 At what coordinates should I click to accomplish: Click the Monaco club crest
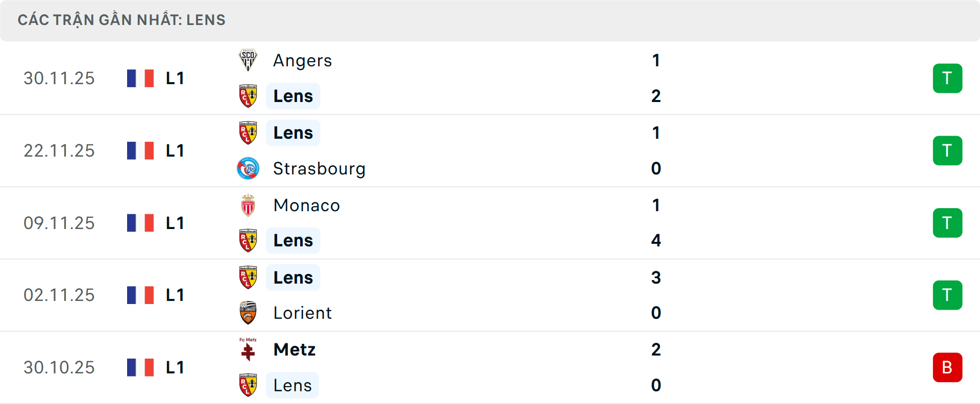coord(248,205)
